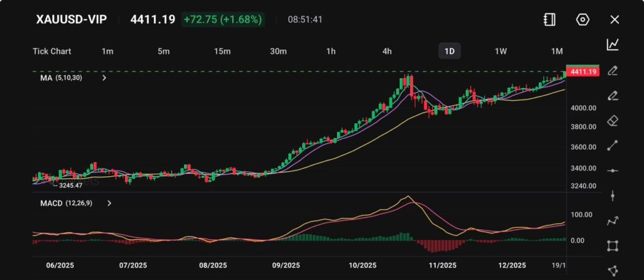Select the rectangle shape drawing tool
The image size is (644, 280).
pos(613,246)
